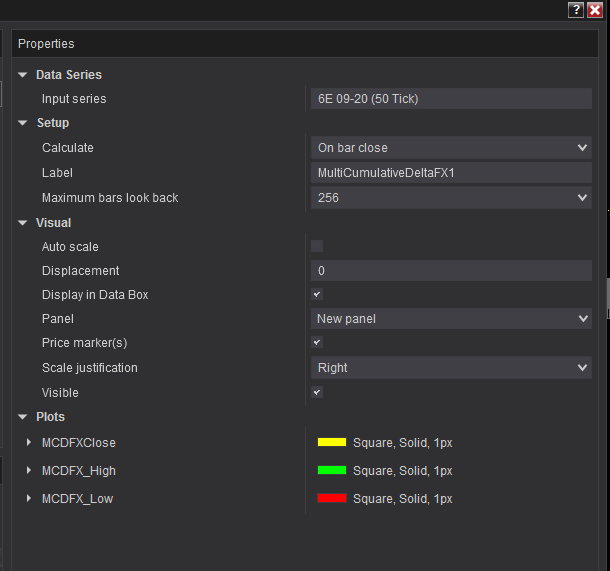Toggle the Visible checkbox
The width and height of the screenshot is (610, 571).
click(317, 393)
